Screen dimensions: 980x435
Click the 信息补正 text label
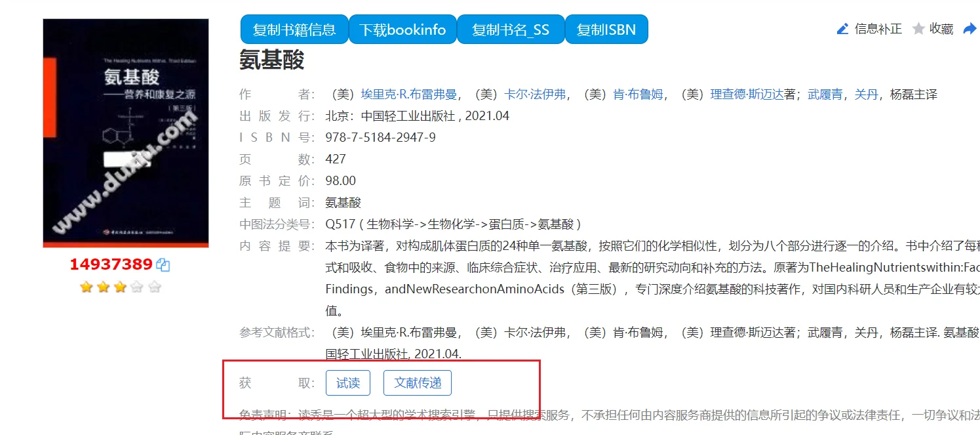878,29
